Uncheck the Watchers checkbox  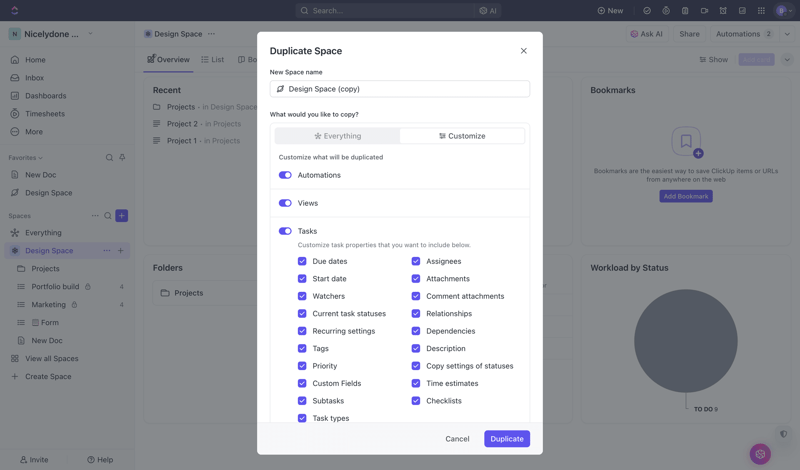(302, 296)
